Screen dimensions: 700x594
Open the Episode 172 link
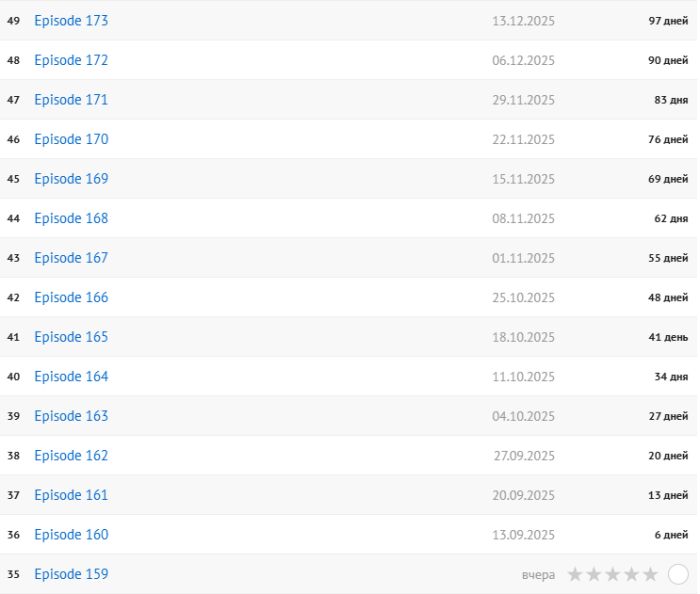[71, 60]
